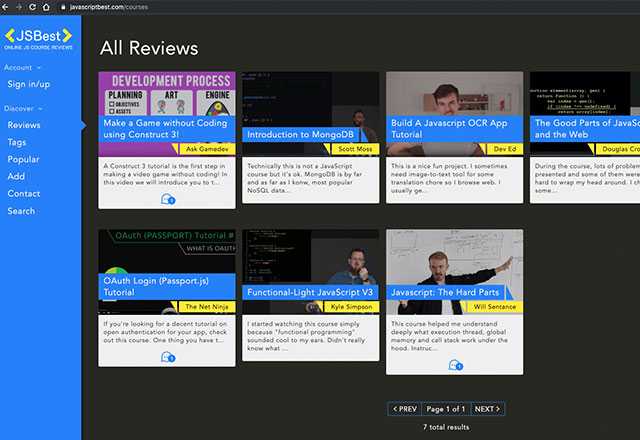Click the OCR App review description text
This screenshot has width=640, height=440.
[449, 178]
